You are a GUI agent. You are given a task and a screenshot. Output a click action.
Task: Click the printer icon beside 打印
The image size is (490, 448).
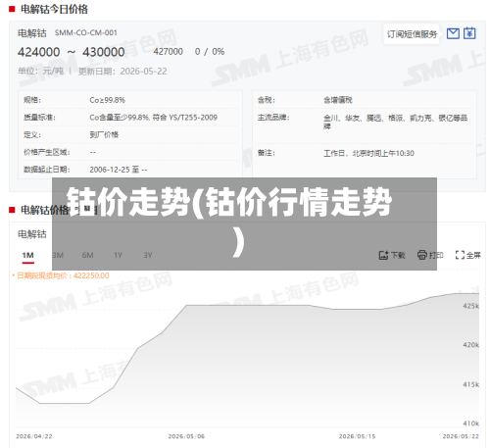[x=422, y=255]
